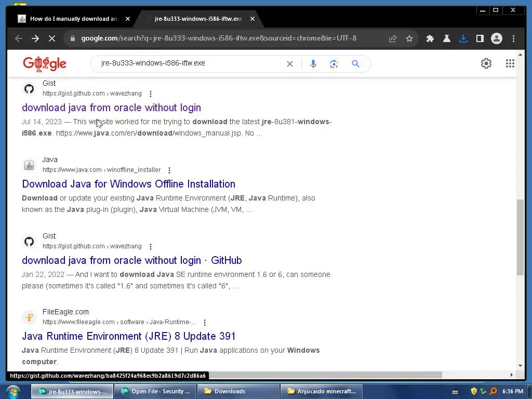Viewport: 532px width, 399px height.
Task: Open more options for the second Gist result, titled "download java from oracle without login · GitHub"
Action: pos(151,247)
